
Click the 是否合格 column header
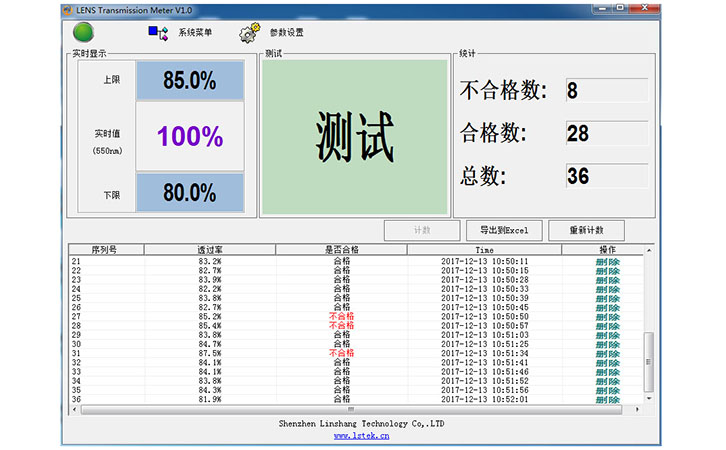click(x=341, y=249)
